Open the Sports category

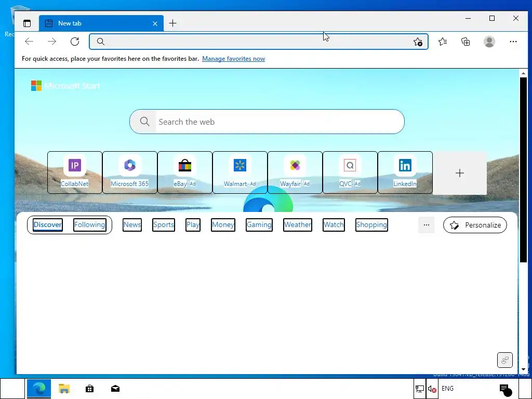164,225
